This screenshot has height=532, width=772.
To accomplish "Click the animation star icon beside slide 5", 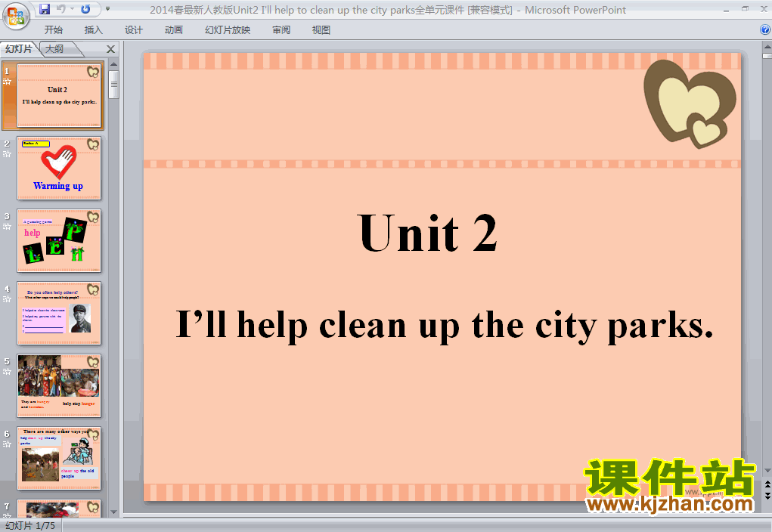I will click(7, 372).
